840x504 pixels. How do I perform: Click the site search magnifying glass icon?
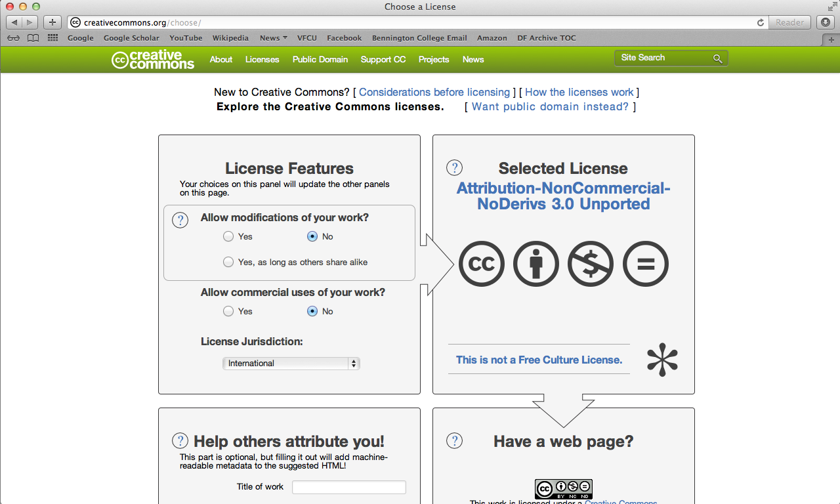point(717,58)
